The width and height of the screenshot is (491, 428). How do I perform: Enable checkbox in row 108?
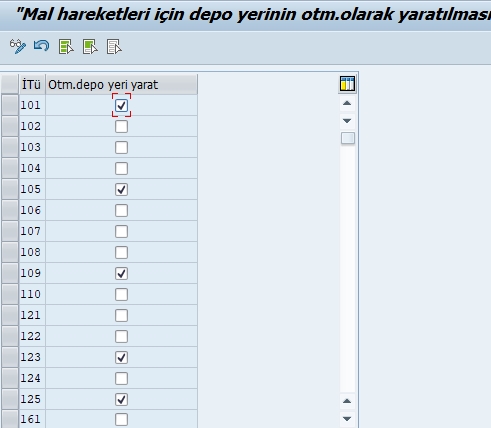coord(121,253)
